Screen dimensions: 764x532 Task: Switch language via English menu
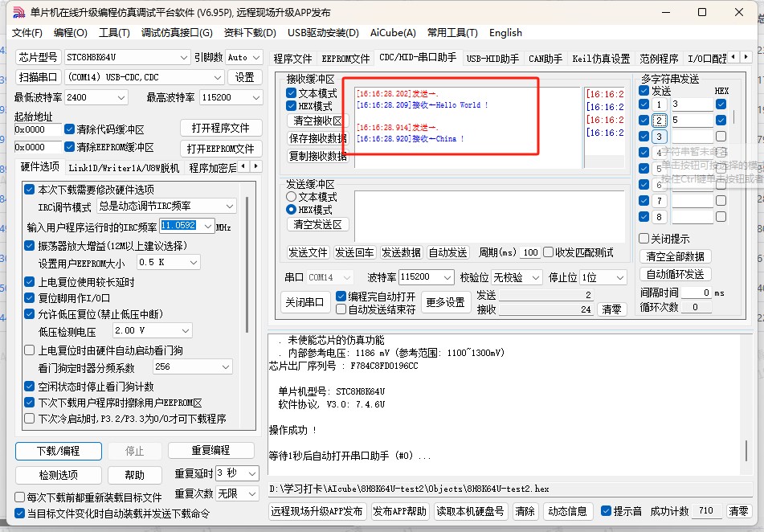[505, 33]
